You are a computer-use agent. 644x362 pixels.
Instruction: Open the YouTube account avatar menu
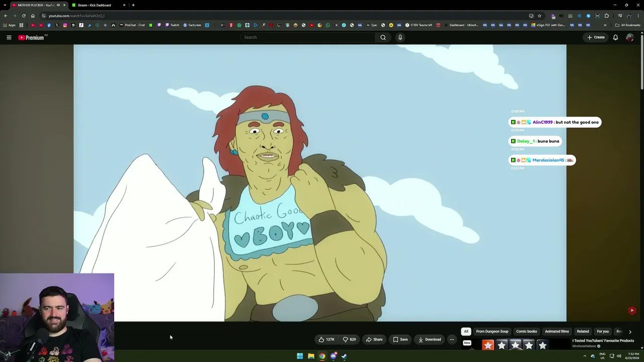(629, 37)
